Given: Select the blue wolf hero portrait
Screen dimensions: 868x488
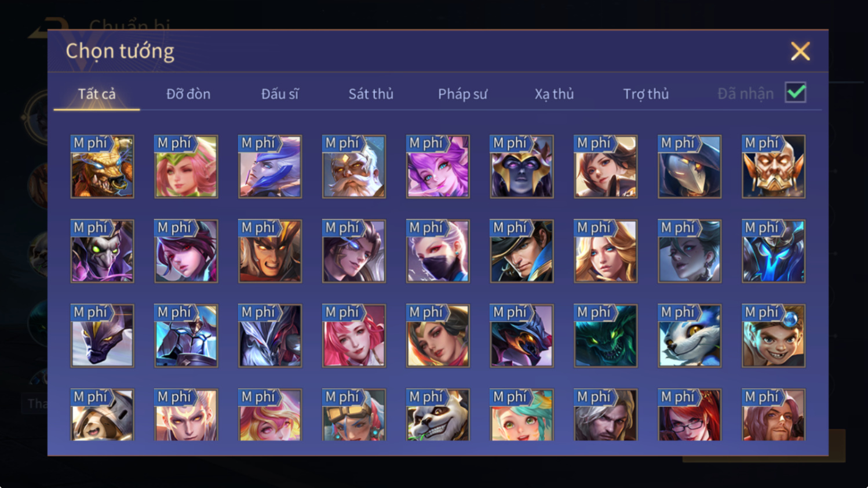Looking at the screenshot, I should [690, 336].
